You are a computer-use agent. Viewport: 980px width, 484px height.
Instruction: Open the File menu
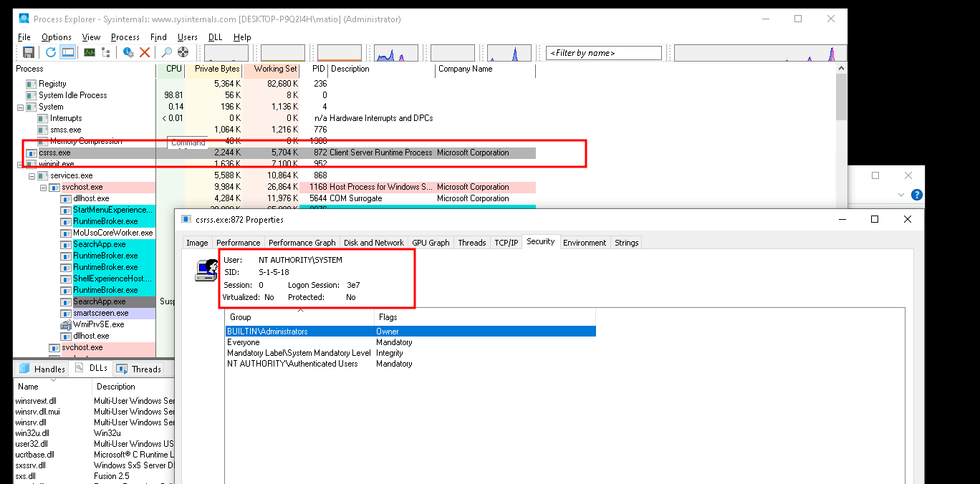[x=24, y=37]
